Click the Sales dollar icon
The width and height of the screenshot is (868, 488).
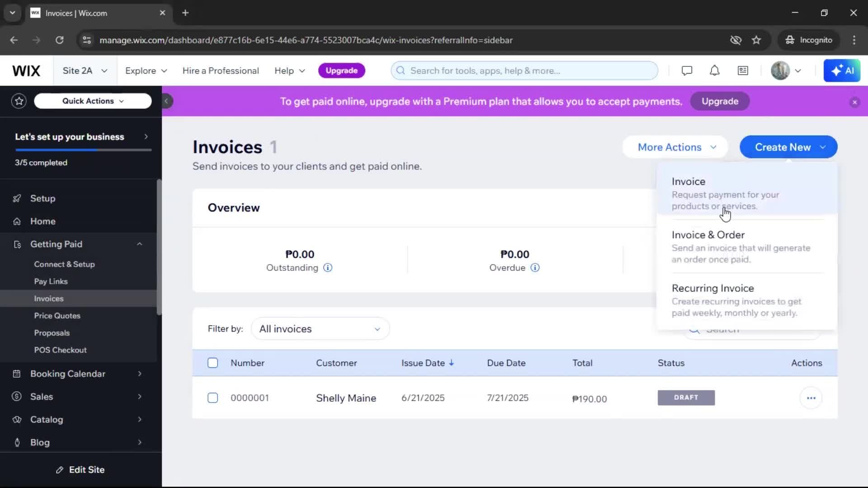coord(17,397)
